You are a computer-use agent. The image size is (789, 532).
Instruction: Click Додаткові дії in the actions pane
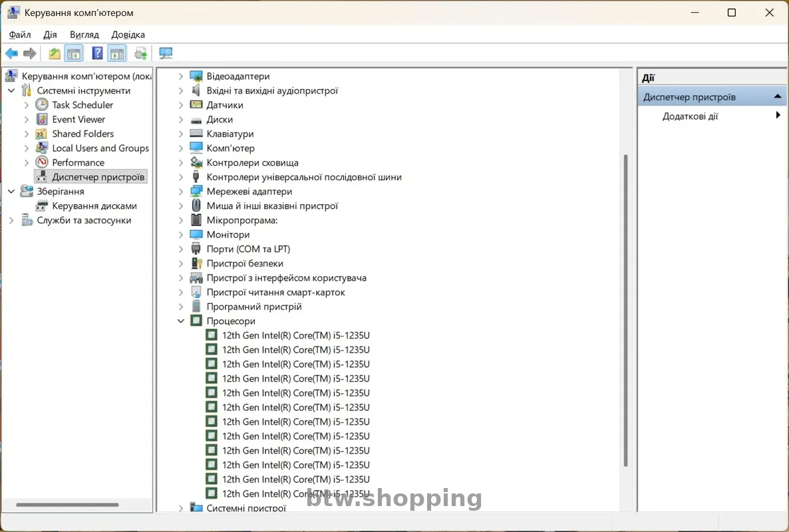pos(690,116)
